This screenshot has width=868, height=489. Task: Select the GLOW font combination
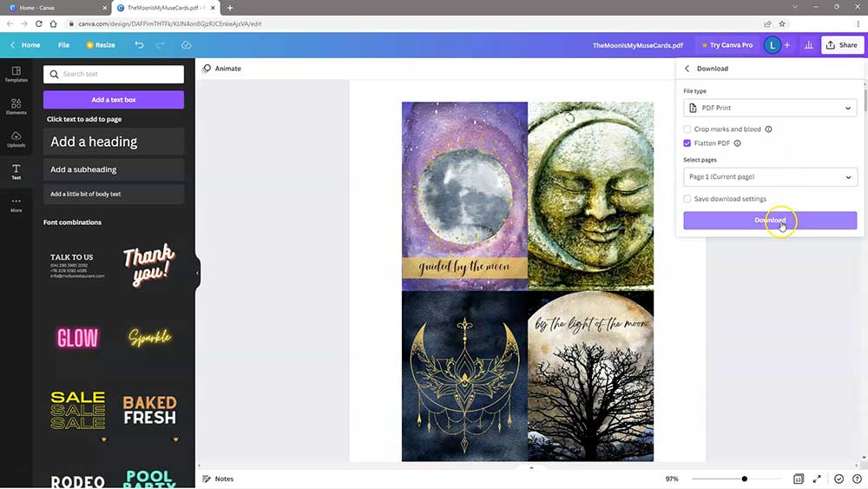click(77, 337)
